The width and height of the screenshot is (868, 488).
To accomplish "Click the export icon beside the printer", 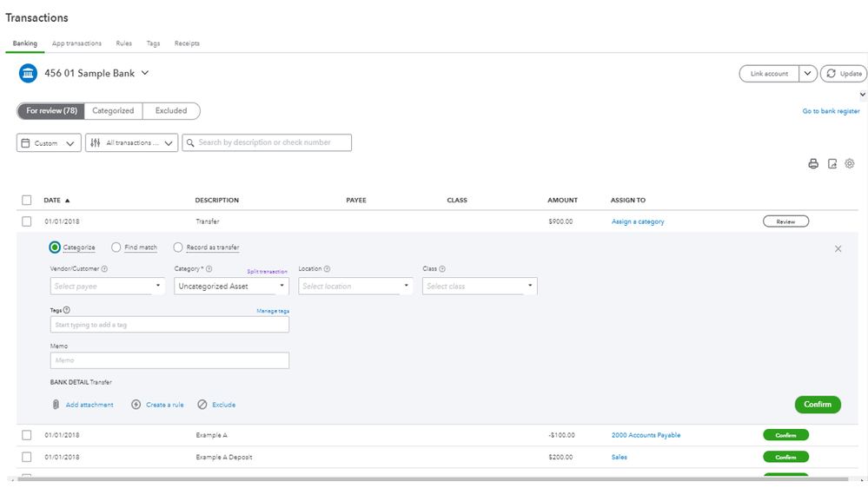I will (x=832, y=163).
